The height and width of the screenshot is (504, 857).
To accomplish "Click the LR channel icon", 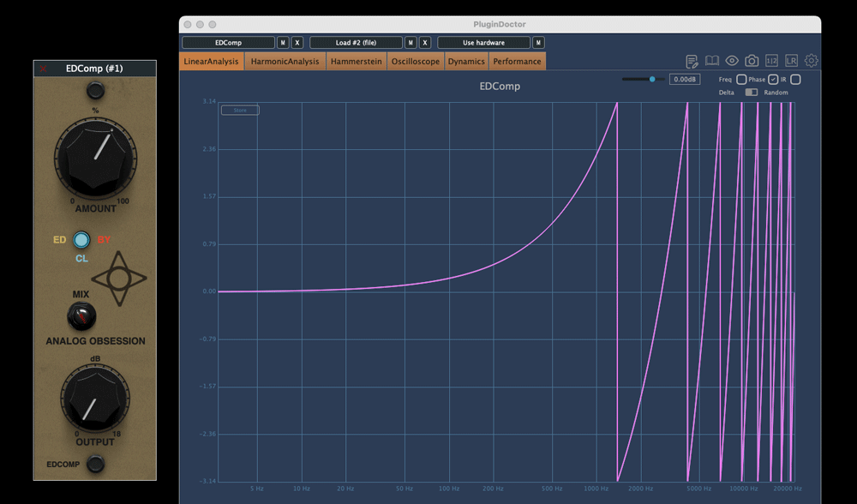I will pos(791,61).
